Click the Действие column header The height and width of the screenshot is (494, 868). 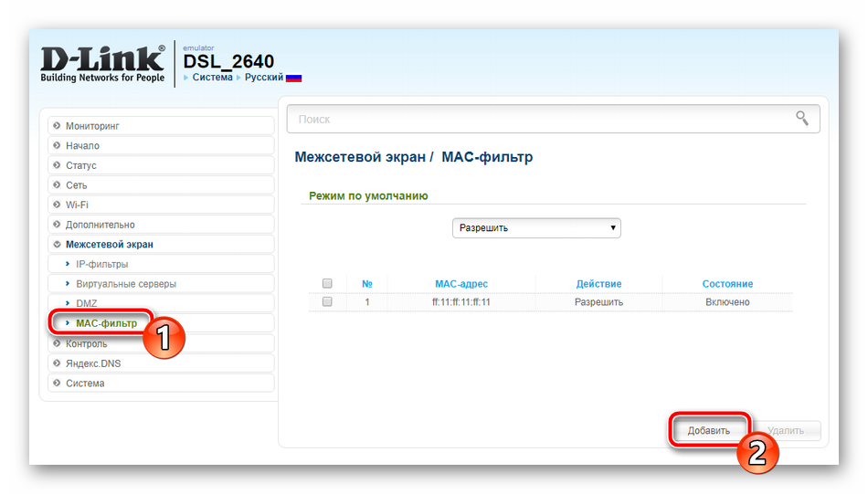point(598,284)
